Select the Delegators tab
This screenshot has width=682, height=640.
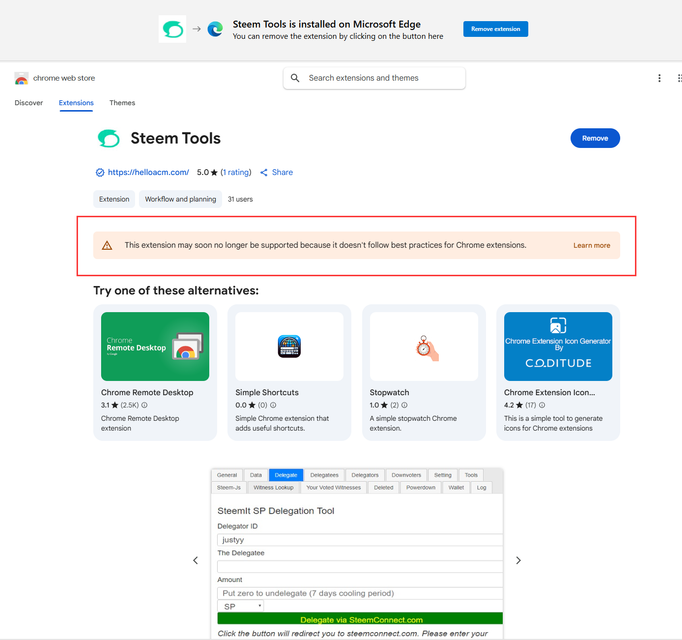coord(365,475)
